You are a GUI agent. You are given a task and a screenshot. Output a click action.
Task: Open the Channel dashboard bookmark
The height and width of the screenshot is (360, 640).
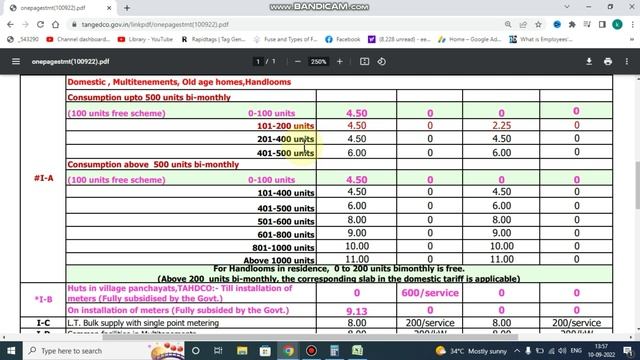coord(78,40)
